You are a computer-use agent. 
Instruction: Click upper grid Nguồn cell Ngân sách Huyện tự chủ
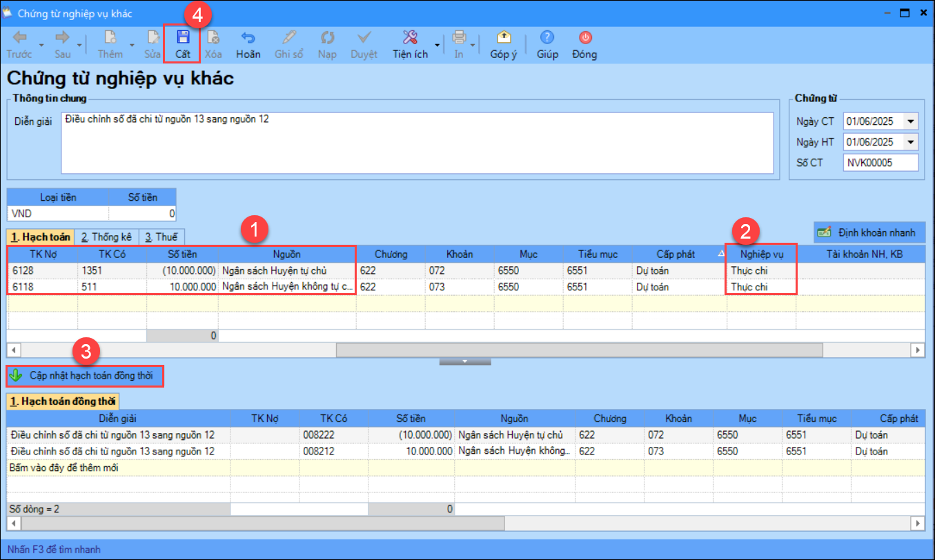(x=287, y=270)
